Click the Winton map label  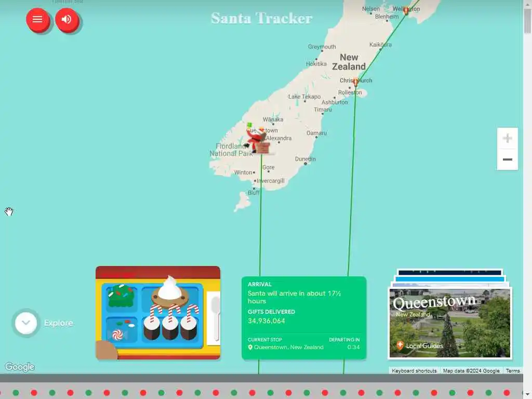[x=243, y=172]
